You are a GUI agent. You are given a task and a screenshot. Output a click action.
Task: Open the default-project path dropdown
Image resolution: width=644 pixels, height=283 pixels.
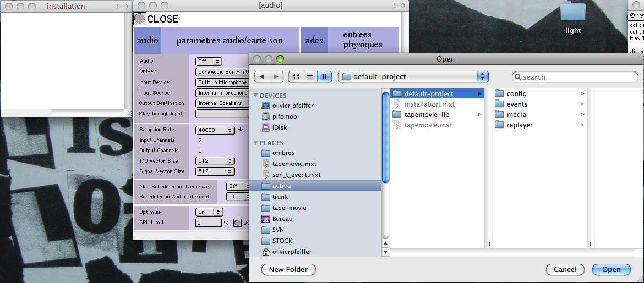413,77
